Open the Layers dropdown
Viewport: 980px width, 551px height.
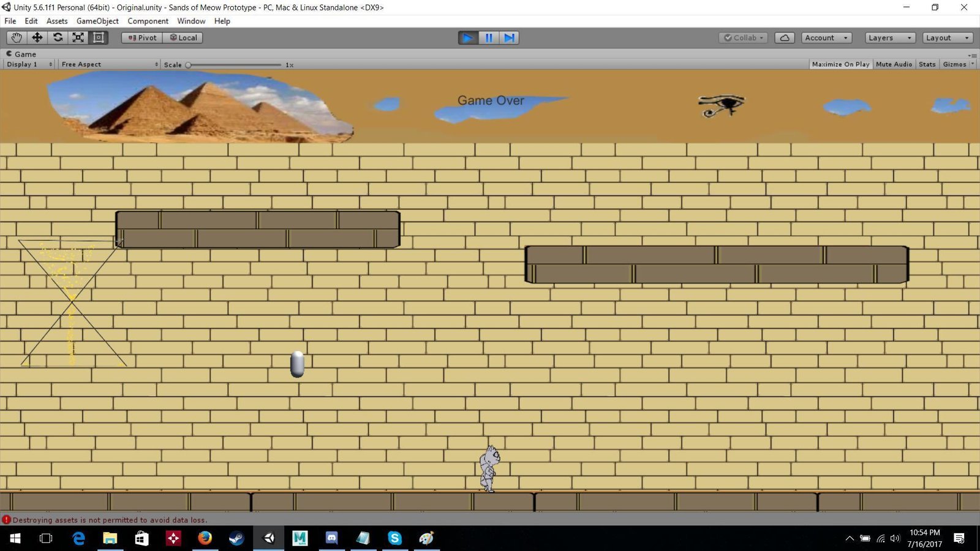(x=890, y=38)
